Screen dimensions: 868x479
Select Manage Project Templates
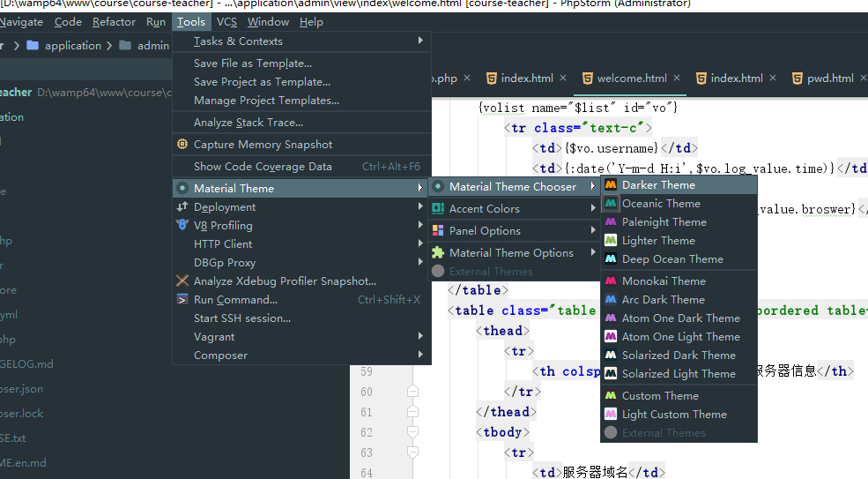click(x=301, y=101)
